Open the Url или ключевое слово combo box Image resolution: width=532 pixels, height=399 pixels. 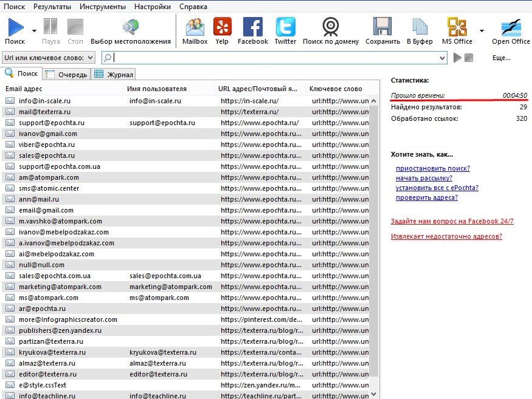[48, 58]
